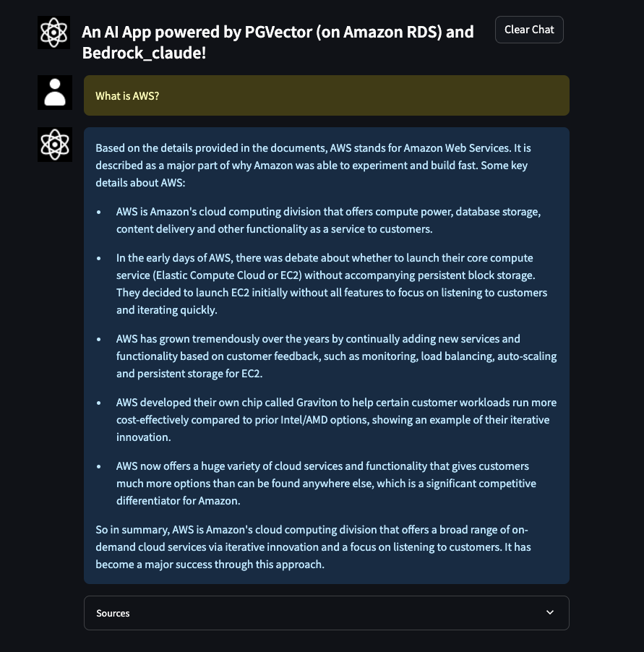Screen dimensions: 644x652
Task: Click the Sources chevron arrow
Action: click(x=549, y=612)
